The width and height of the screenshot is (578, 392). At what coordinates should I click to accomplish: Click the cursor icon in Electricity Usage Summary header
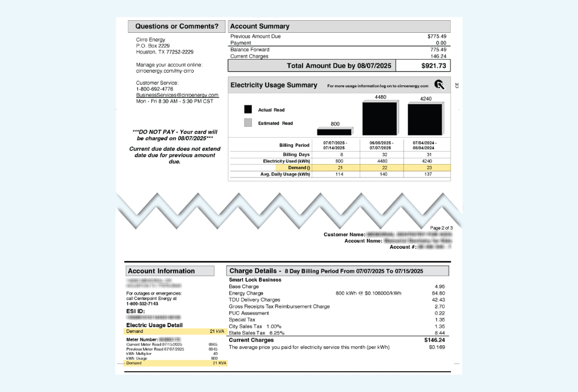[439, 85]
